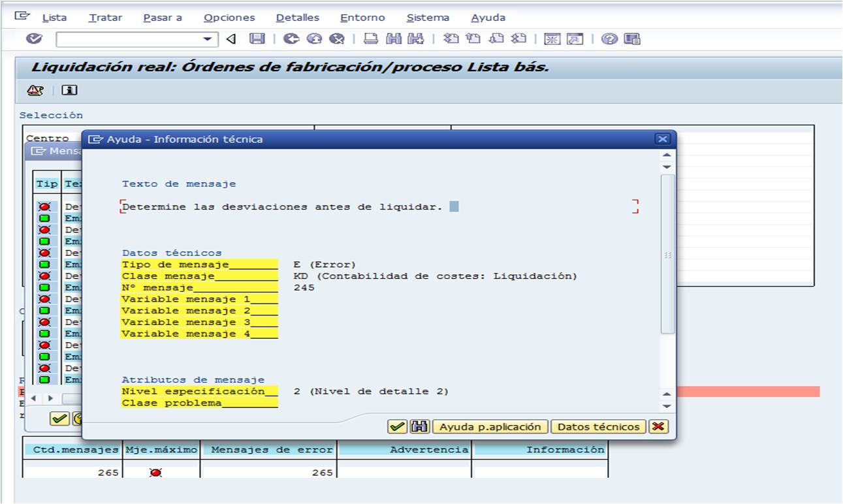
Task: Open the Help question mark icon
Action: click(x=609, y=39)
